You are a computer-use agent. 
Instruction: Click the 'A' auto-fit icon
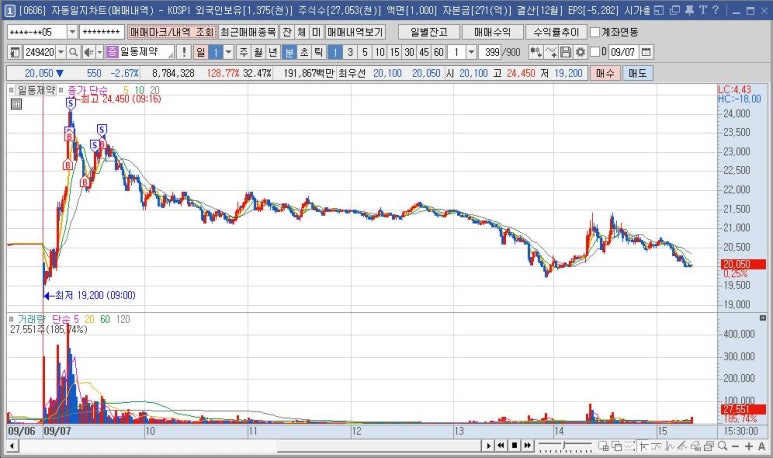(762, 446)
